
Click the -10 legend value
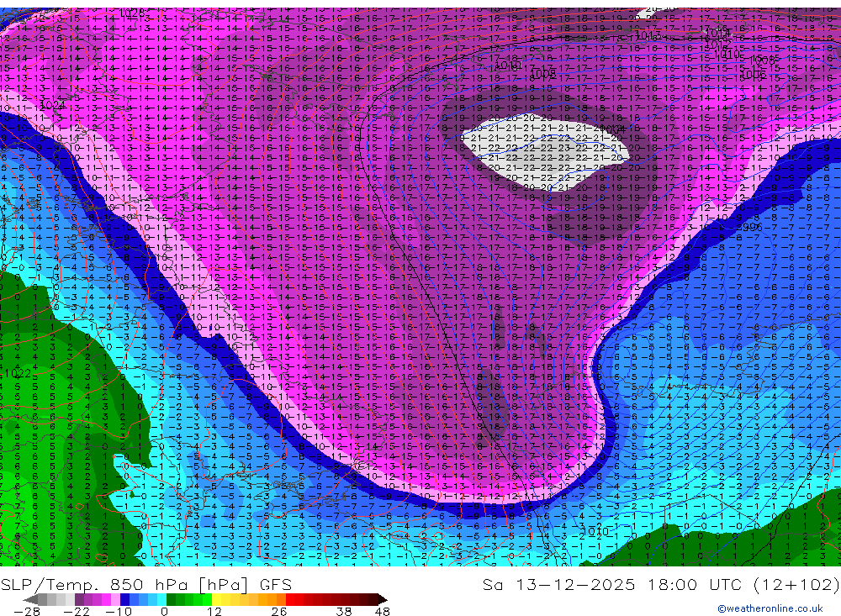(x=119, y=611)
